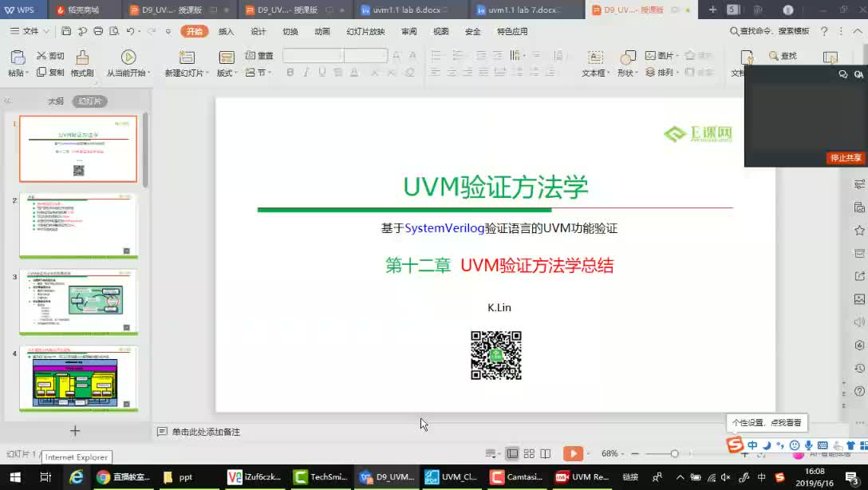Toggle Italic formatting button

pyautogui.click(x=306, y=72)
